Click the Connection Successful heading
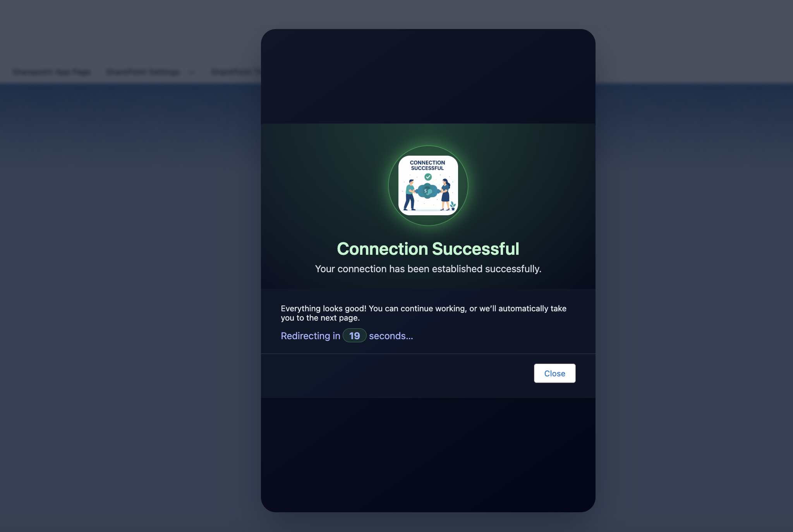 [x=428, y=249]
